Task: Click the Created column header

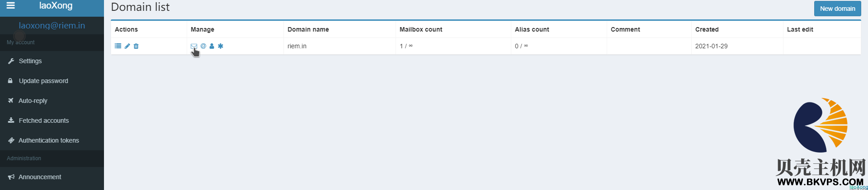Action: pos(707,29)
